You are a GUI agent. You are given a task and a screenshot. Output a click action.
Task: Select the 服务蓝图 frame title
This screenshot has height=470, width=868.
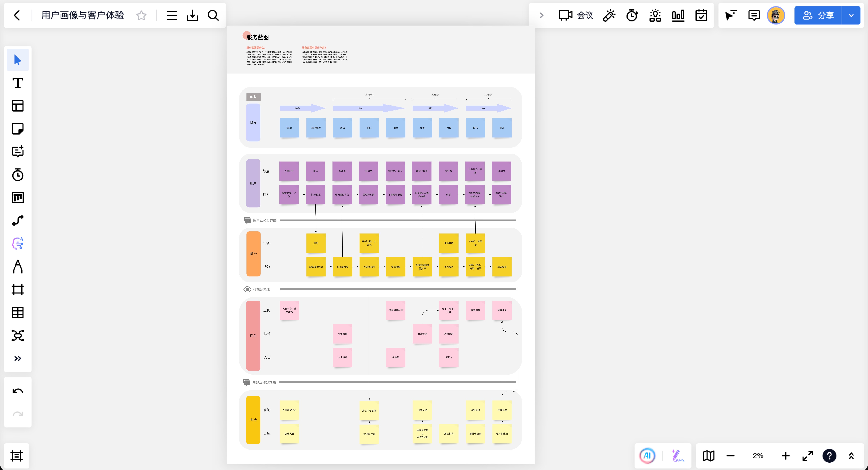(x=257, y=37)
